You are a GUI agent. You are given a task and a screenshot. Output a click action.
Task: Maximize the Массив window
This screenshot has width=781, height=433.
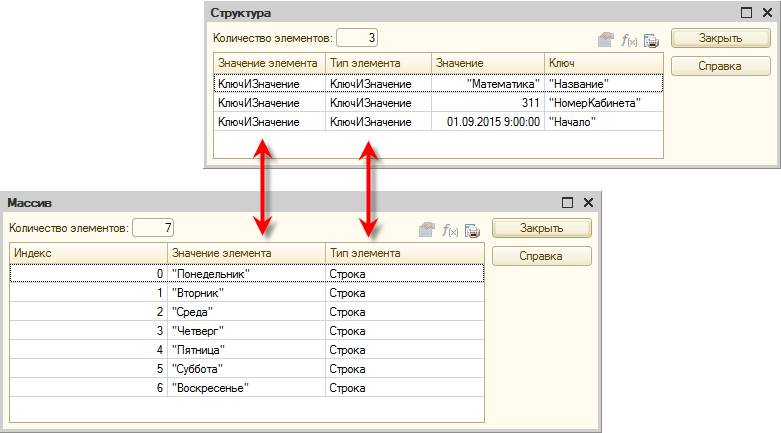567,202
